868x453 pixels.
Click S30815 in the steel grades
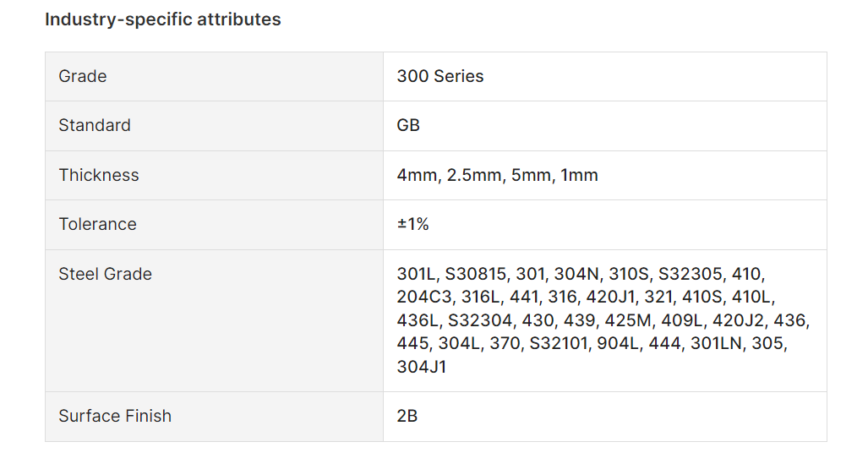(x=476, y=274)
